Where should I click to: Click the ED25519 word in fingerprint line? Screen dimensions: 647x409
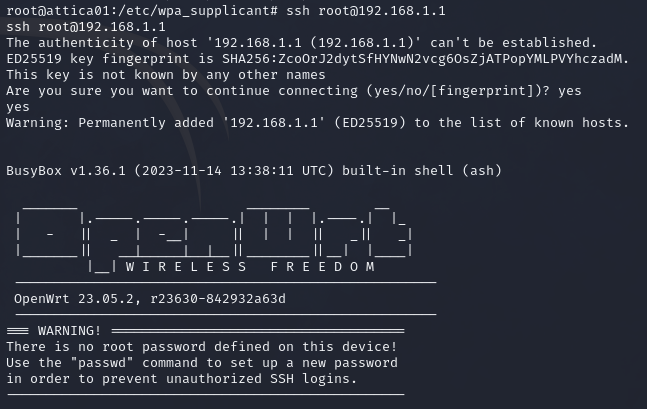[34, 59]
